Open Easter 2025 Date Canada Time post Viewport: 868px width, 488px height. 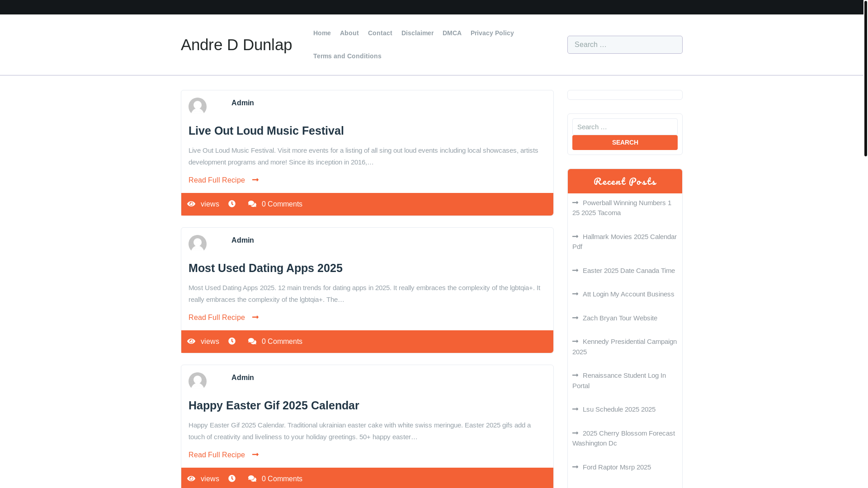click(629, 271)
